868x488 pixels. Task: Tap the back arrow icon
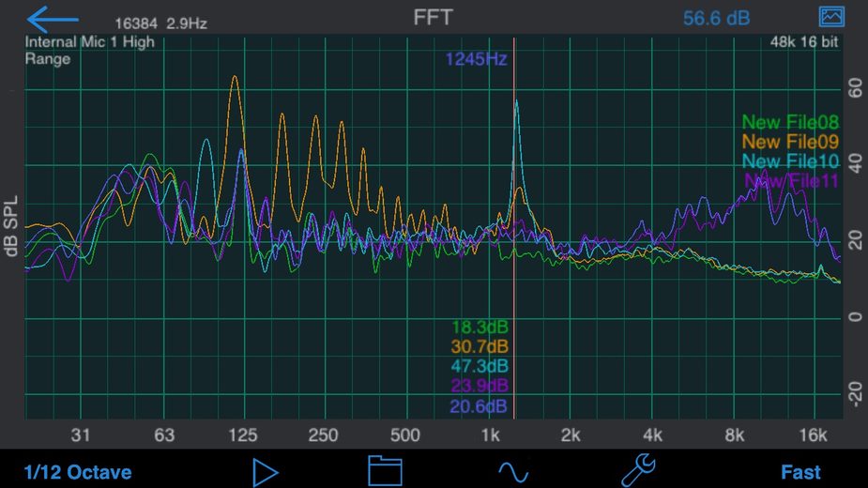(x=53, y=20)
